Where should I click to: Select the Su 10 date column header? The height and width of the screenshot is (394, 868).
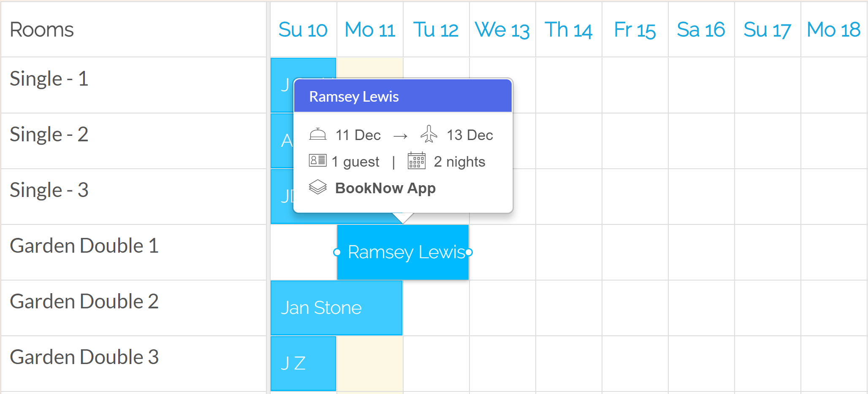303,30
